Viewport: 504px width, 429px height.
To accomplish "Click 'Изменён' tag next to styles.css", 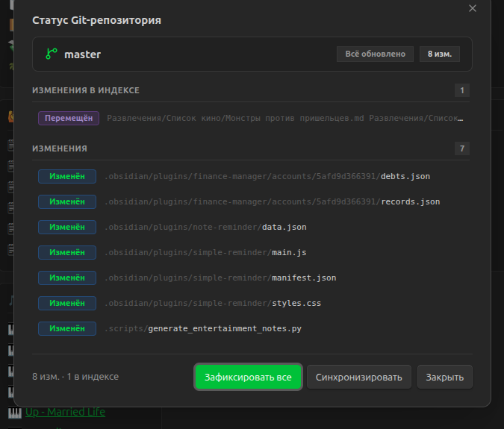I will pos(67,303).
